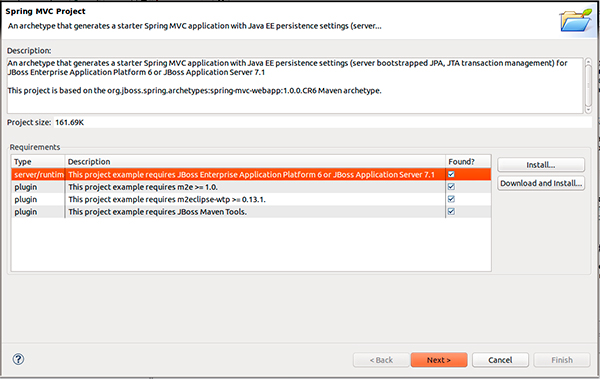
Task: Select the row requiring JBoss Maven Tools
Action: coord(251,212)
